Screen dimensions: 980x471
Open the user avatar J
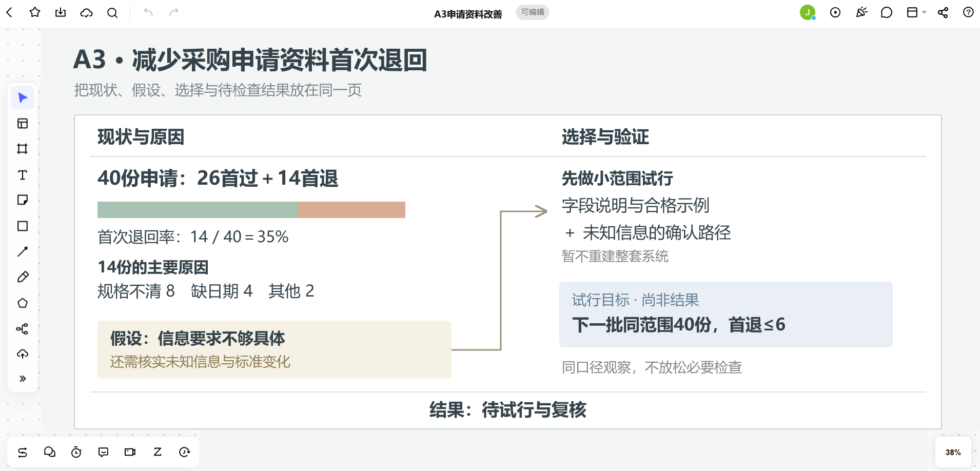(808, 12)
